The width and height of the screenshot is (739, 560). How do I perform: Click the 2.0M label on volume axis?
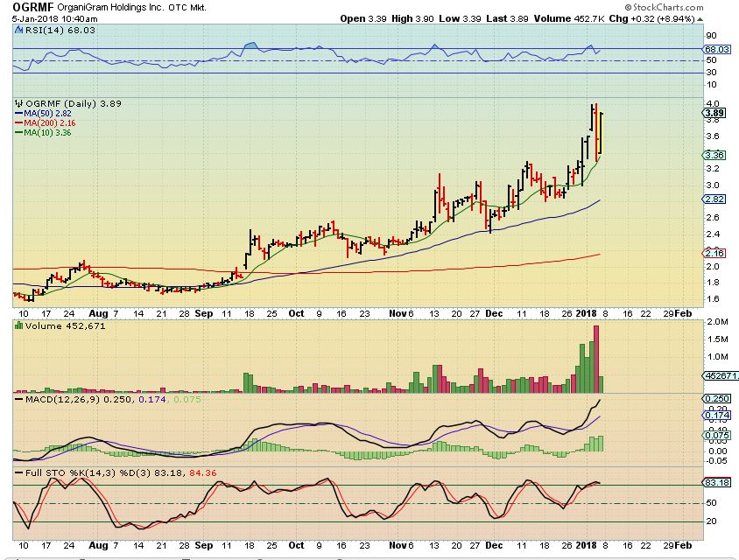coord(716,322)
